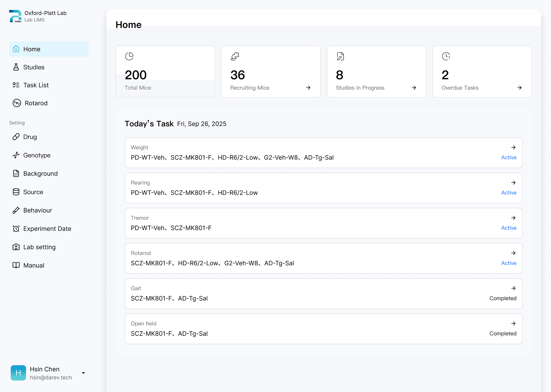This screenshot has width=551, height=392.
Task: Click the arrow on the Gait task row
Action: tap(513, 288)
